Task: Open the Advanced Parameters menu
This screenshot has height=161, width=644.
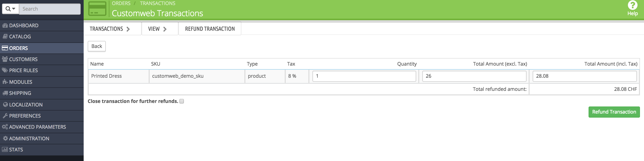Action: [x=37, y=127]
